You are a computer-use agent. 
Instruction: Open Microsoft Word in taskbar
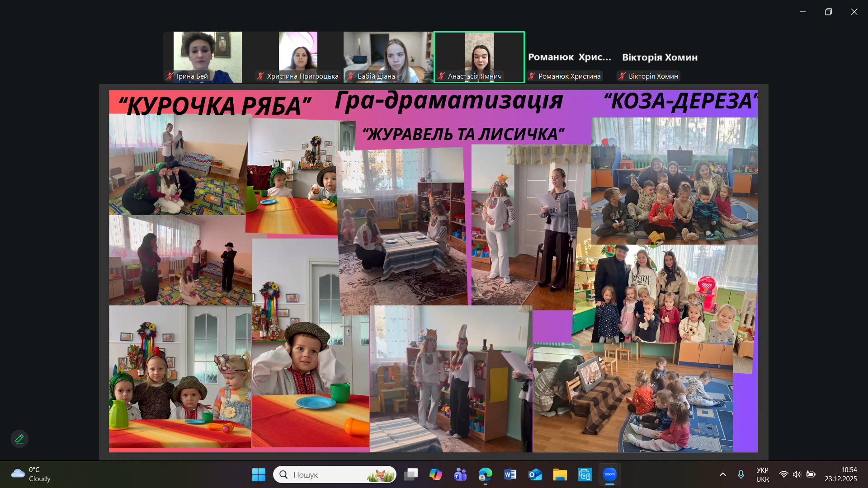[510, 474]
